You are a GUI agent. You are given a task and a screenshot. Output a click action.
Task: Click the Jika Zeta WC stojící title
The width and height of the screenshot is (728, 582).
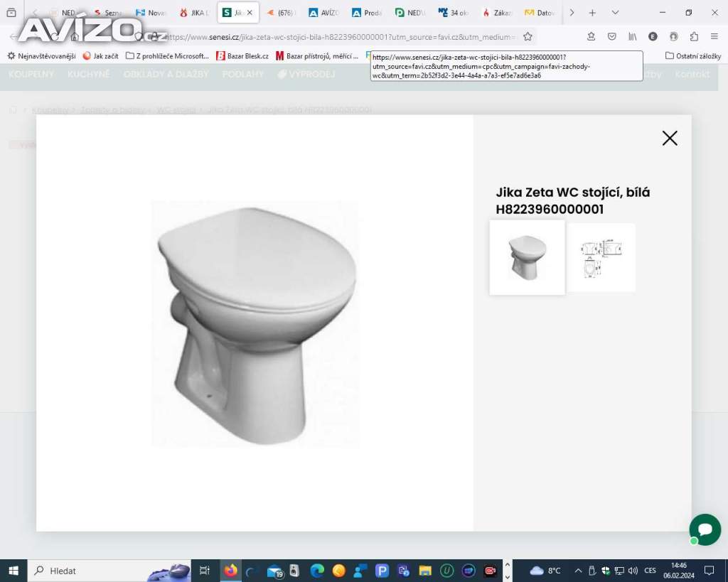pyautogui.click(x=572, y=200)
